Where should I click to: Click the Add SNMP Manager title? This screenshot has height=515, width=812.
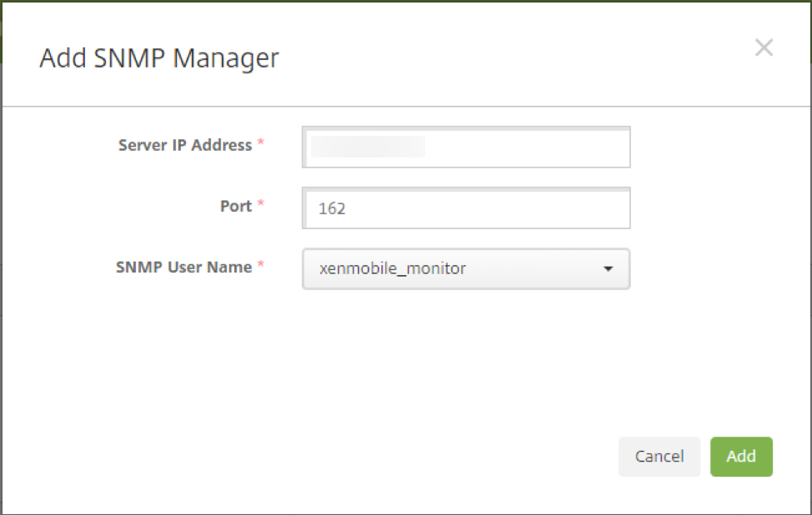[159, 58]
